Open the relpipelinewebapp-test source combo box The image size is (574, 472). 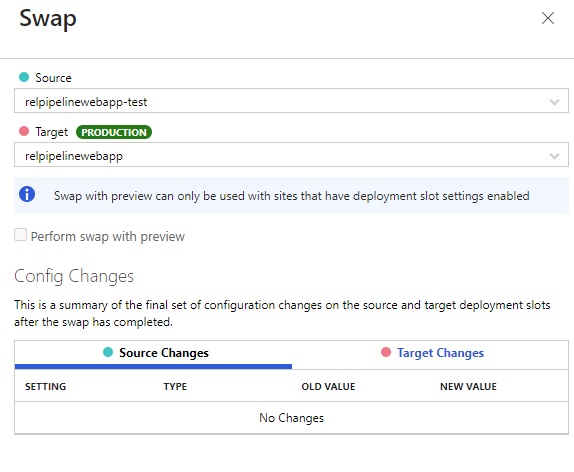click(x=291, y=100)
